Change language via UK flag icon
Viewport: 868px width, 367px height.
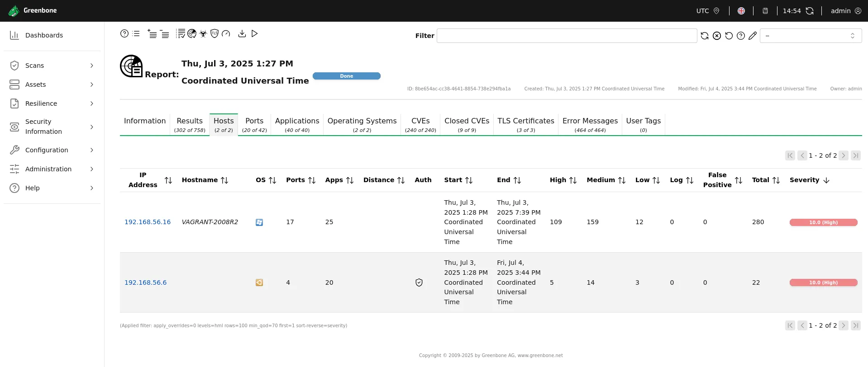point(741,11)
